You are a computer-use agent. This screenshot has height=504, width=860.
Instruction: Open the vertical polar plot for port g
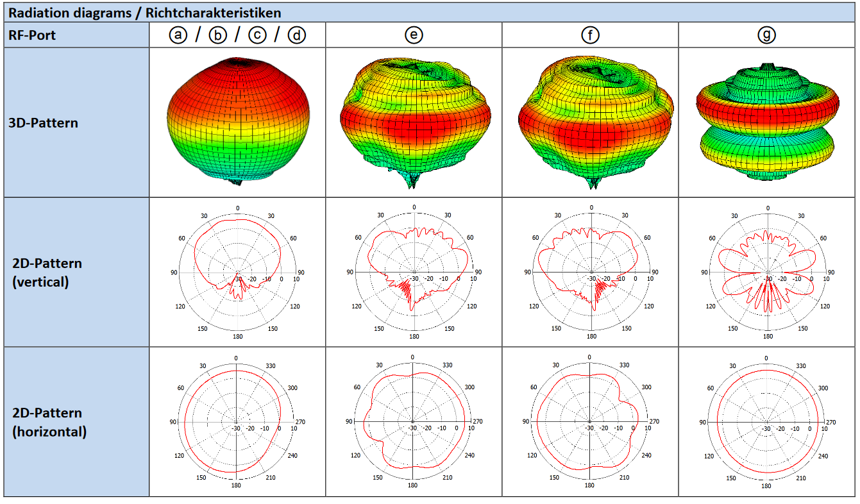(x=767, y=272)
